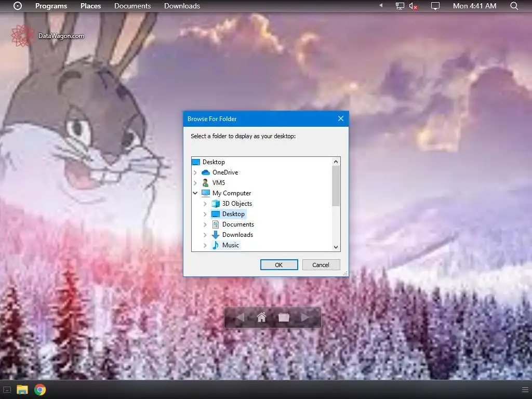
Task: Open the search magnifier icon
Action: (x=514, y=6)
